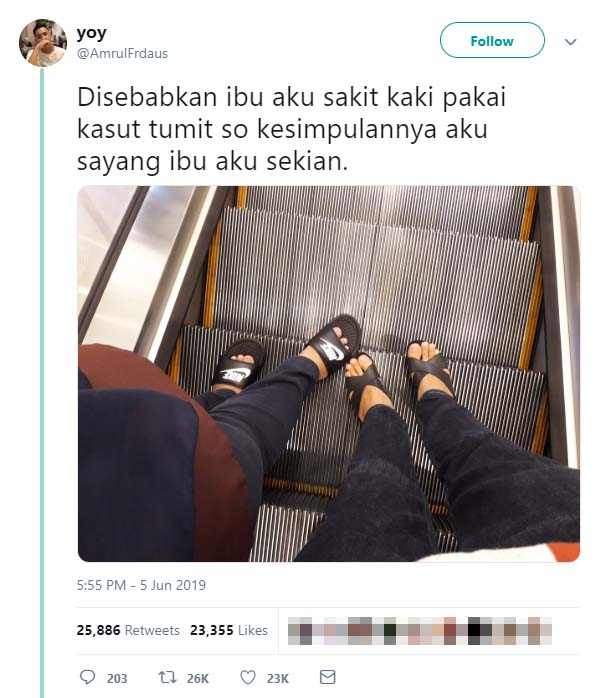This screenshot has height=698, width=604.
Task: Click the Follow button
Action: click(492, 41)
